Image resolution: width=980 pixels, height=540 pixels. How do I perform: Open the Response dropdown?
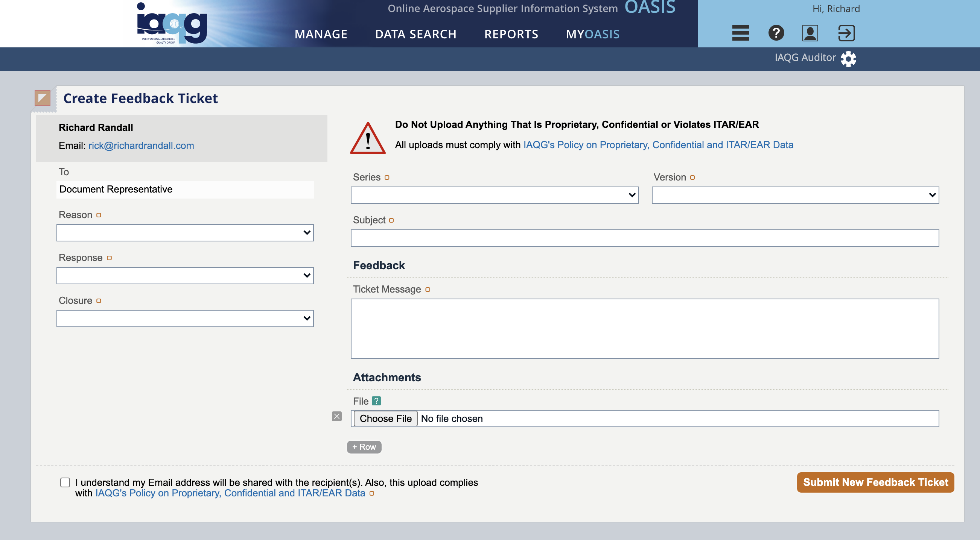point(185,276)
